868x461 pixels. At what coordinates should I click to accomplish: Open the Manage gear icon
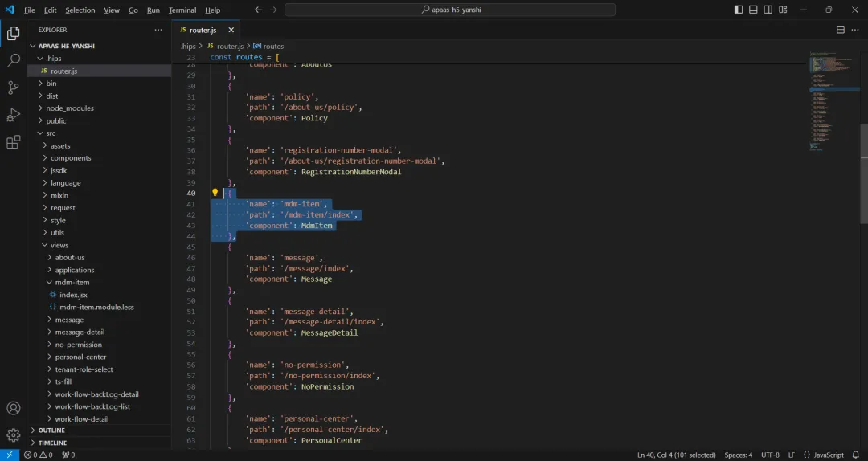point(14,435)
